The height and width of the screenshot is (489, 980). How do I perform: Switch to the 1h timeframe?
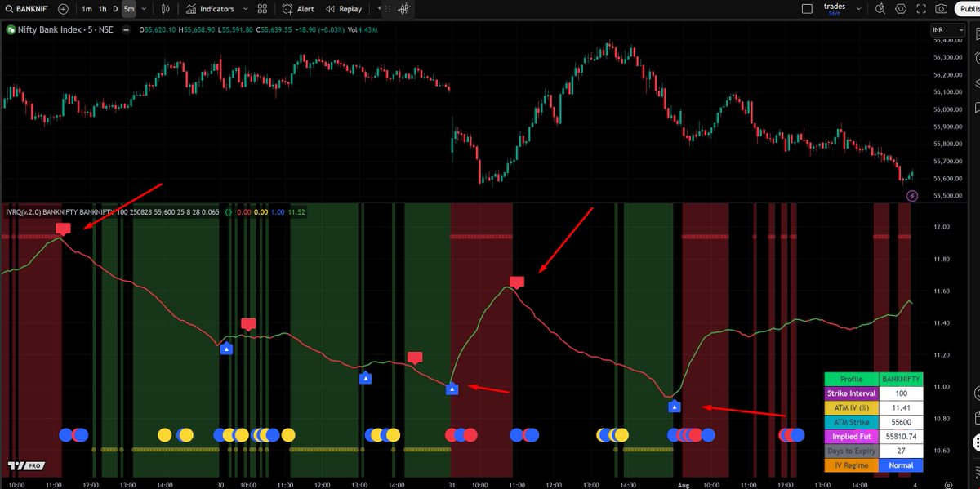(102, 9)
